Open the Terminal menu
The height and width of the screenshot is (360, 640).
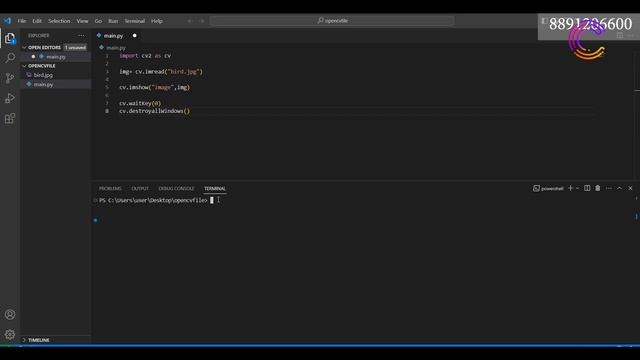(135, 21)
